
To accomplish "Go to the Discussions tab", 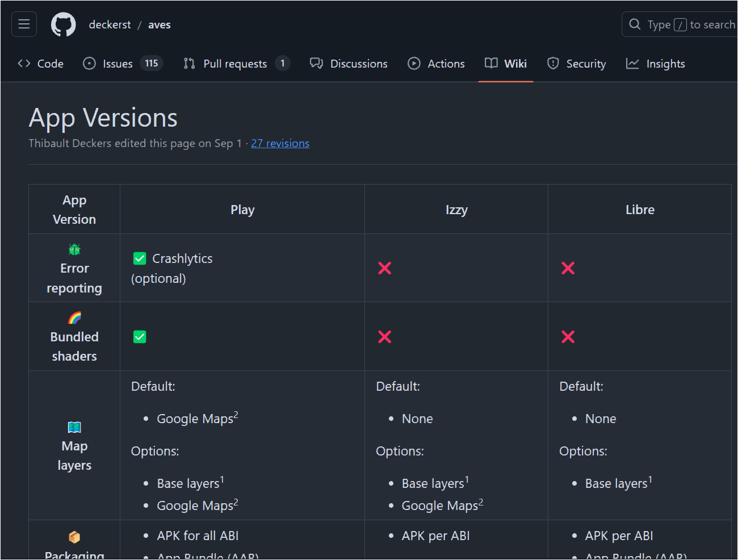I will [x=349, y=64].
